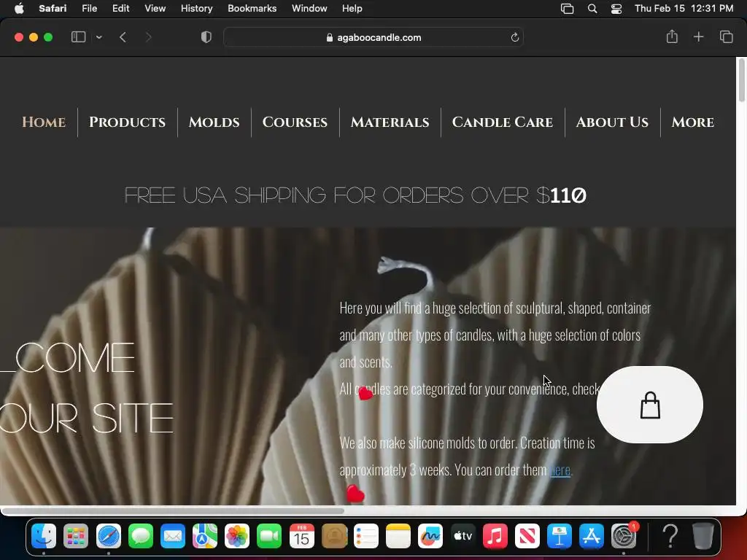Open the Help menu
Image resolution: width=747 pixels, height=560 pixels.
(x=352, y=8)
